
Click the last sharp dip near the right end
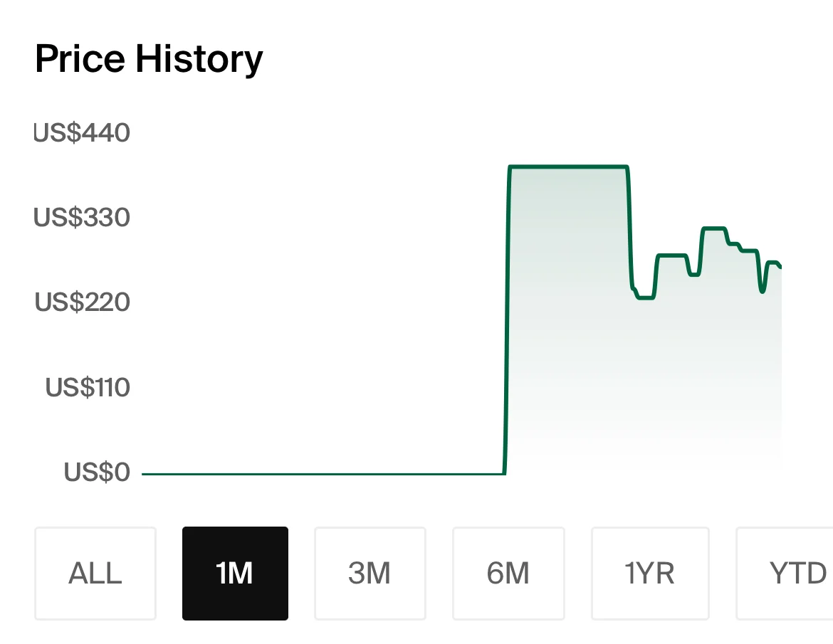763,290
